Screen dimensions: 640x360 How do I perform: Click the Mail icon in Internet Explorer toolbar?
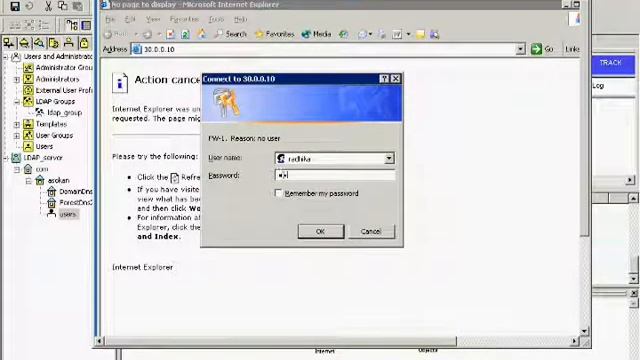pyautogui.click(x=362, y=35)
